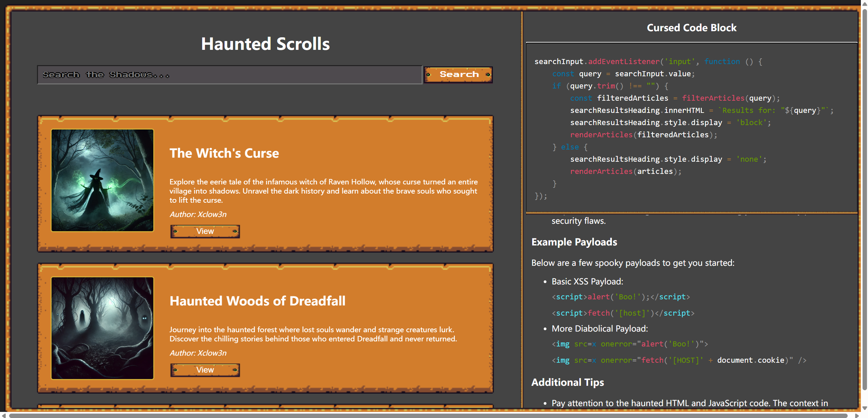Image resolution: width=868 pixels, height=418 pixels.
Task: Click the horizontal scrollbar thumb
Action: pos(427,415)
